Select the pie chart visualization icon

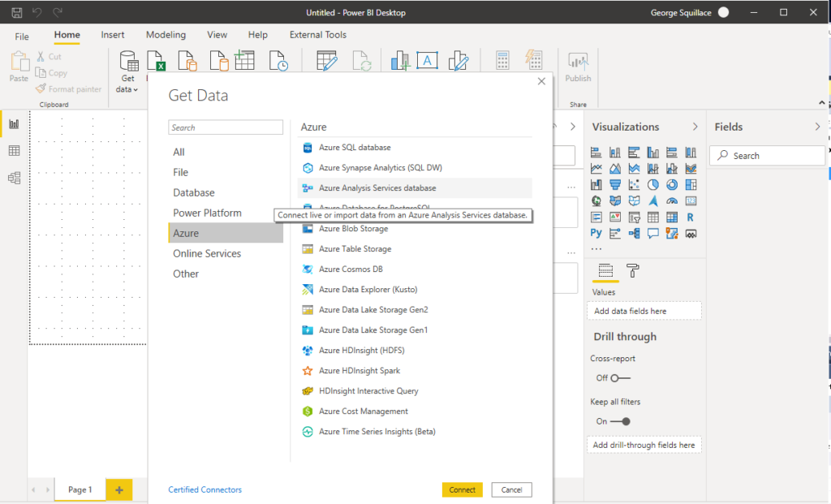click(653, 183)
